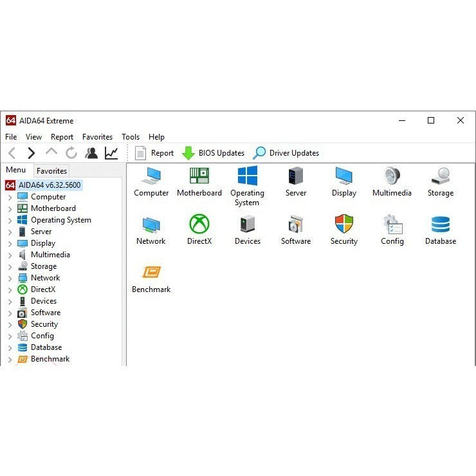Open the Tools menu

point(131,137)
